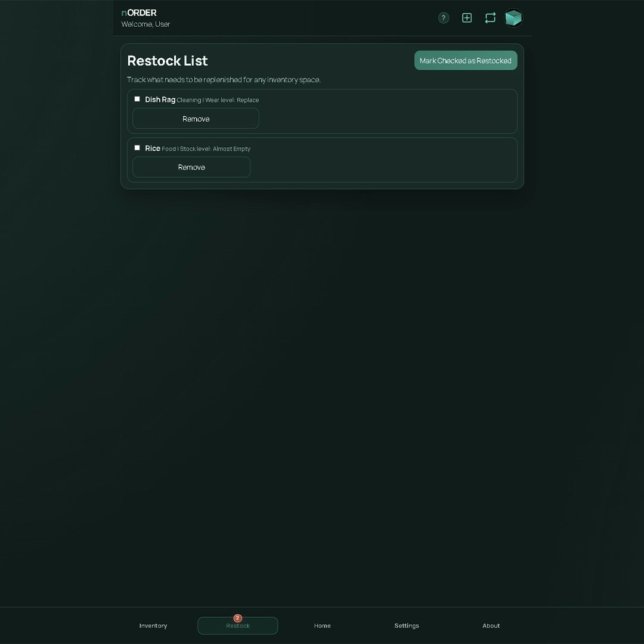Screen dimensions: 644x644
Task: Check the Dish Rag checkbox
Action: coord(137,99)
